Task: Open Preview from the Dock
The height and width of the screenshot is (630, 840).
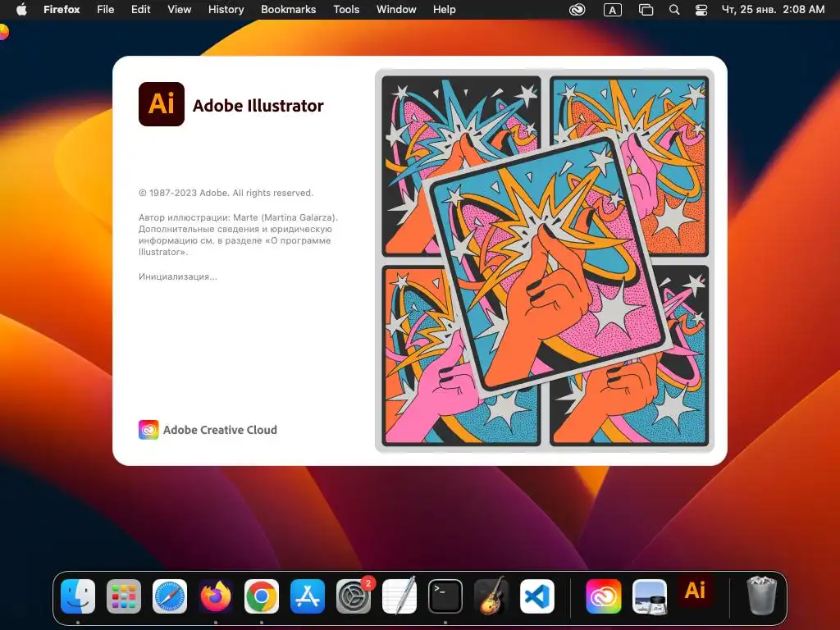Action: pos(650,596)
